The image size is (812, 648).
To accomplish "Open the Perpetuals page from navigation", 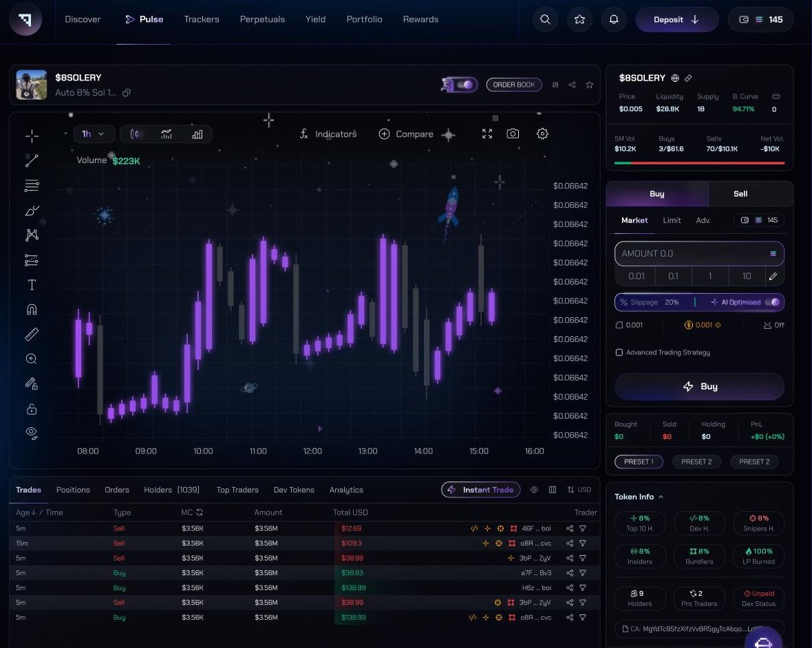I will [262, 19].
